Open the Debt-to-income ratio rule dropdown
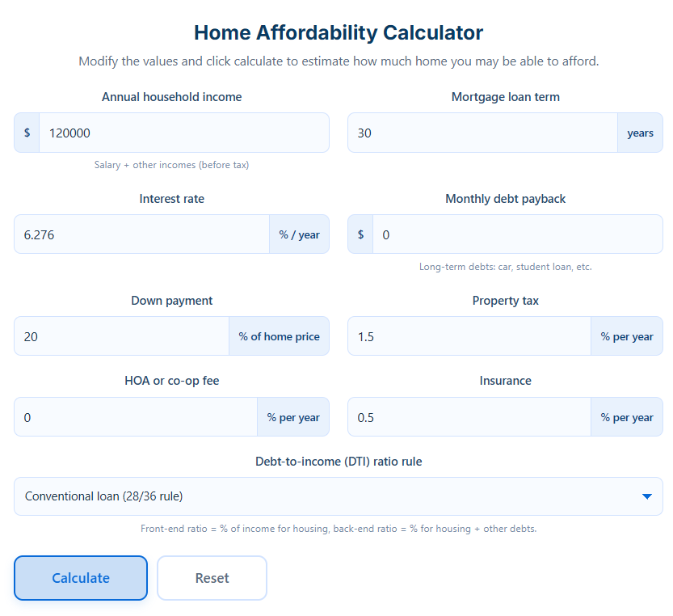Viewport: 673px width, 616px height. click(x=339, y=496)
